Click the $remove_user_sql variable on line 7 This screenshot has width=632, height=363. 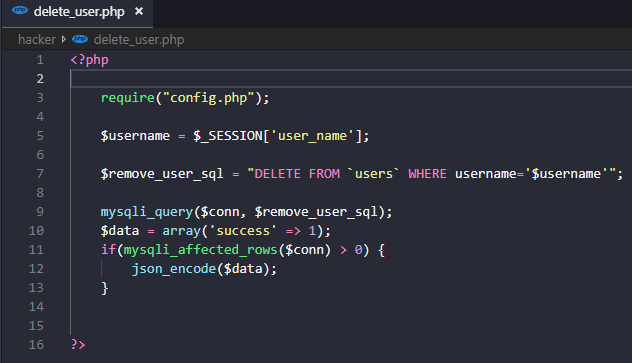tap(162, 174)
